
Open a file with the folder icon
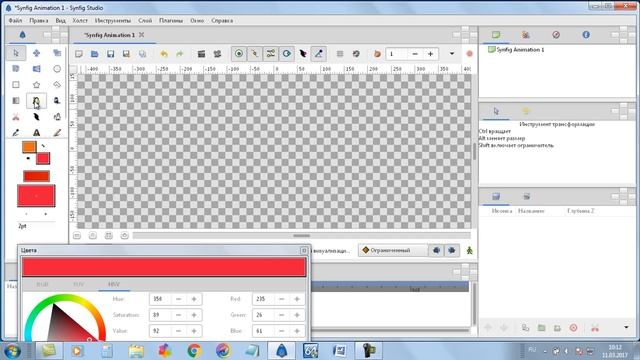94,54
